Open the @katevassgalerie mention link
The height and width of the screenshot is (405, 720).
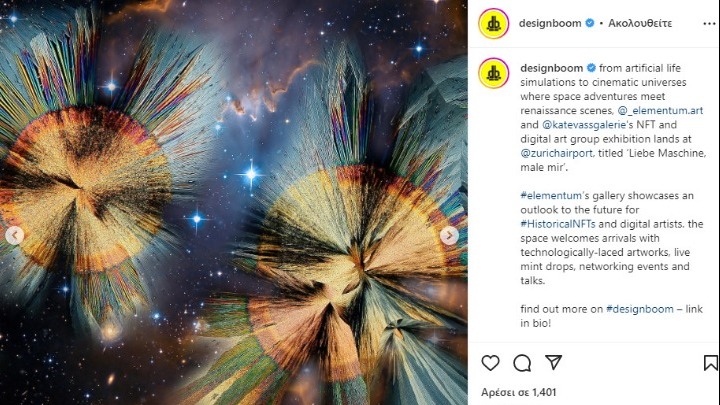[584, 124]
